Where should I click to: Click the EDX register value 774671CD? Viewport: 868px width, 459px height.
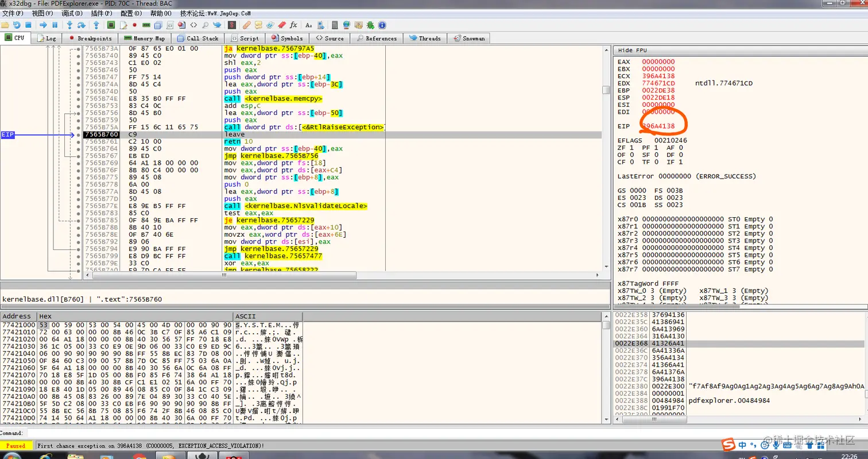coord(658,83)
